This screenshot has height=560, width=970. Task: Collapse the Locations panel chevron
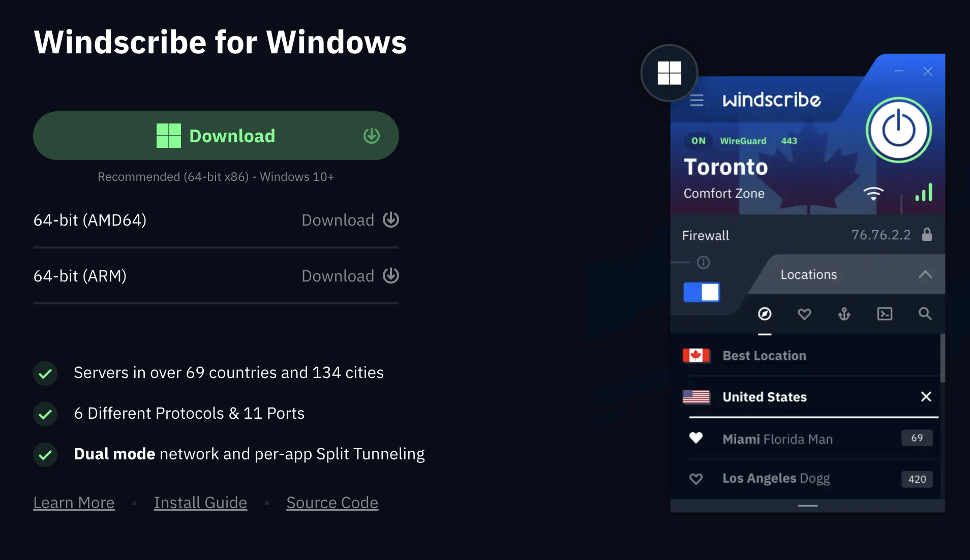coord(925,274)
